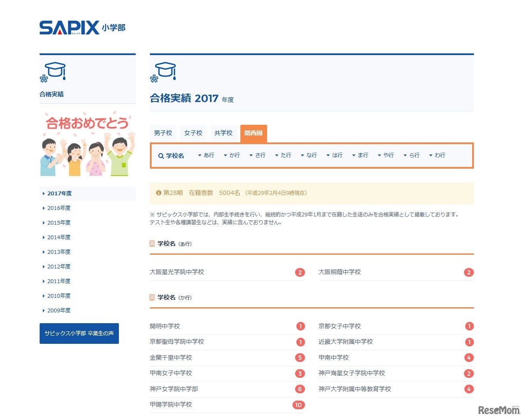Switch to the 男子校 tab
This screenshot has height=420, width=526.
(163, 133)
